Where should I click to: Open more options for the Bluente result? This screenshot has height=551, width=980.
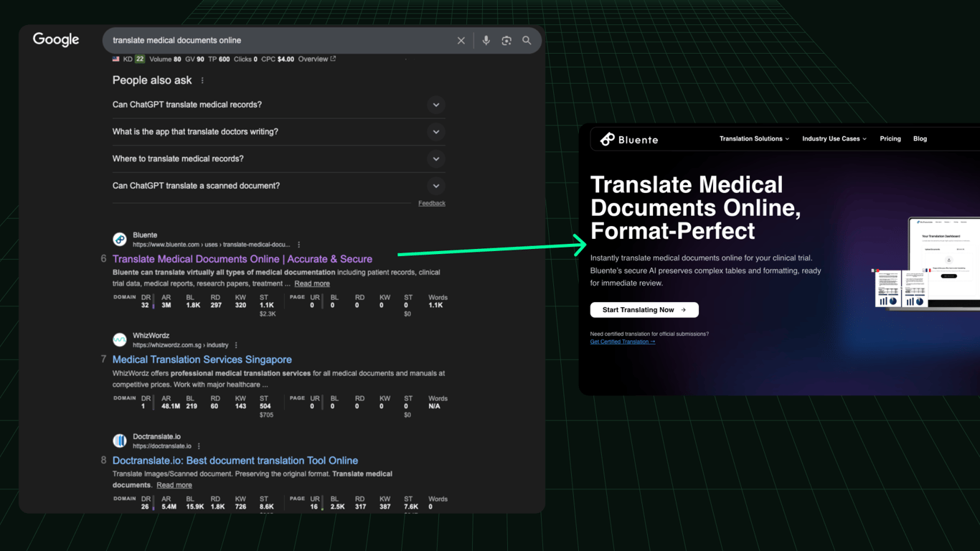click(x=299, y=245)
